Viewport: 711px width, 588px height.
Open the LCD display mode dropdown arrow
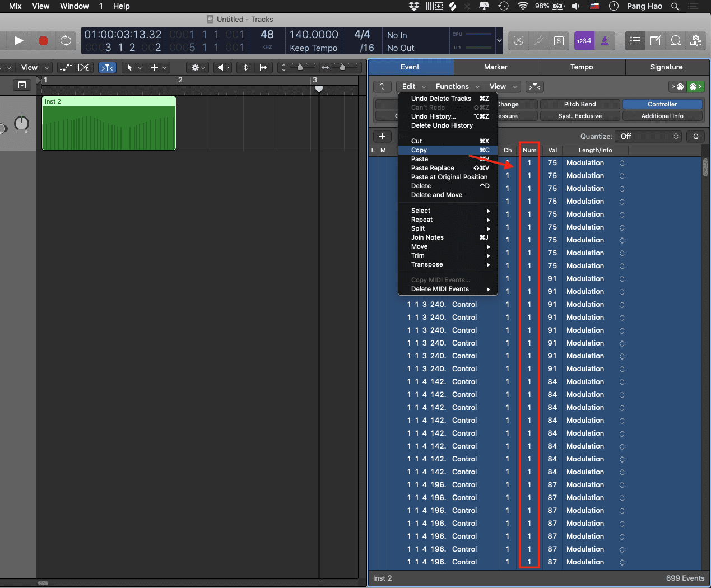(499, 41)
